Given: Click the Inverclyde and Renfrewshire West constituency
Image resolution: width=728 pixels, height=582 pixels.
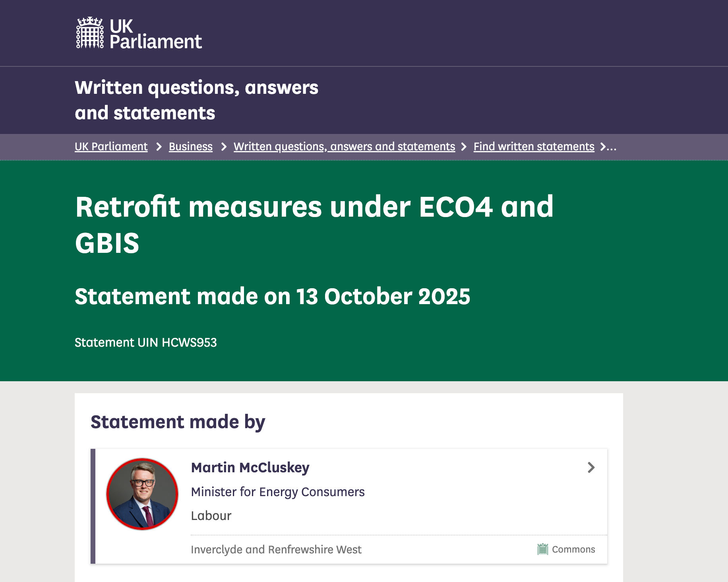Looking at the screenshot, I should [276, 549].
